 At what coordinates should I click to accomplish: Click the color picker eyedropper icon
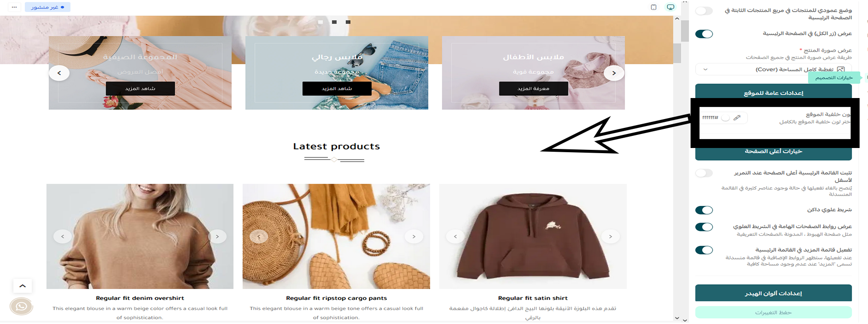pos(737,118)
